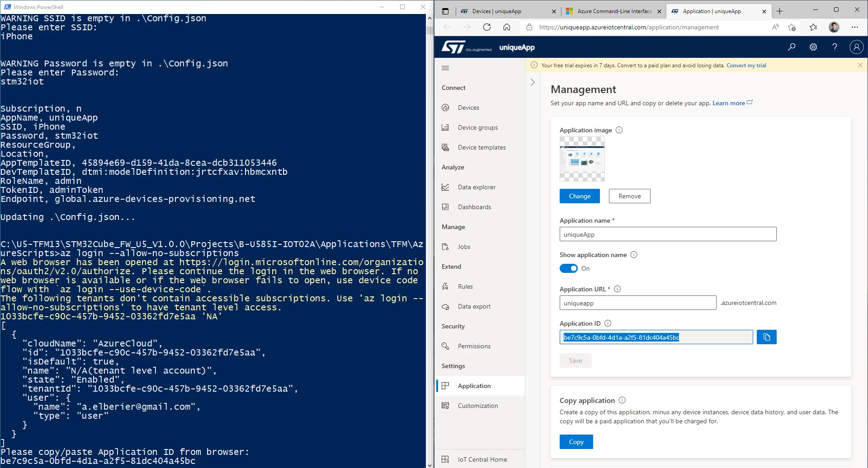Open Jobs in the sidebar

pos(479,247)
